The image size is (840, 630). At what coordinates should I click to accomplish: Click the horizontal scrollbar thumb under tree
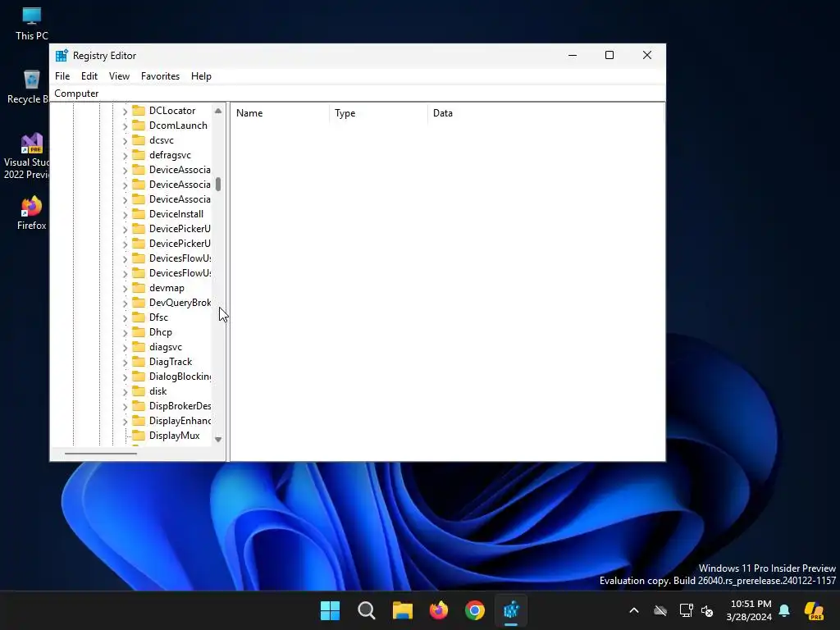[x=101, y=454]
